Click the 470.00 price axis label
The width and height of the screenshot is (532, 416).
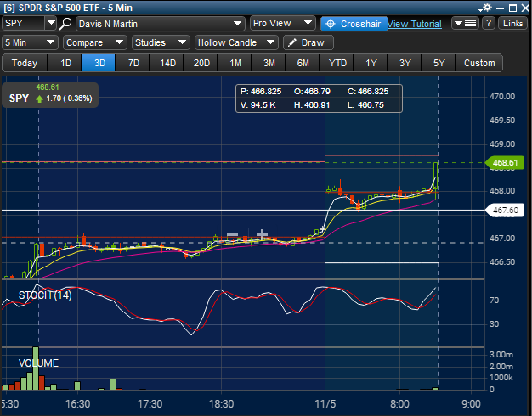[x=502, y=97]
